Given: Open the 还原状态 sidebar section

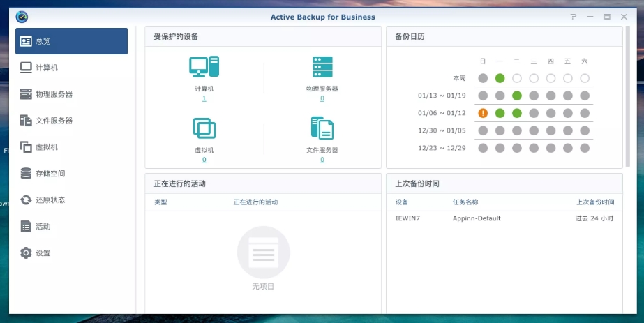Looking at the screenshot, I should [x=71, y=200].
